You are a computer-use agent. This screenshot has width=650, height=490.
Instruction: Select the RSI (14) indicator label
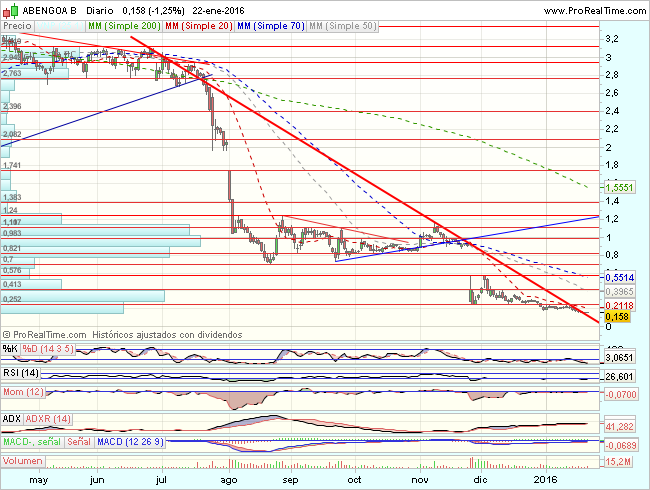tap(21, 373)
